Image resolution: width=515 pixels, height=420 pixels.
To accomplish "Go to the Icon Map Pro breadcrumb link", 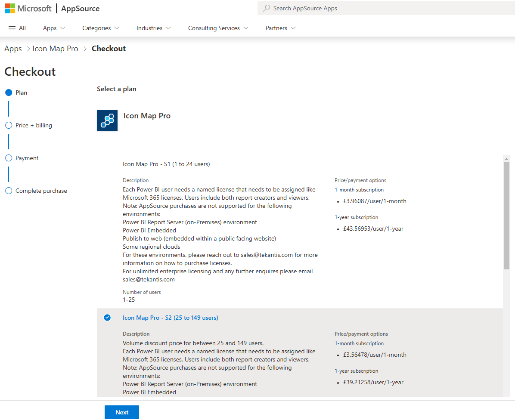I will tap(56, 49).
